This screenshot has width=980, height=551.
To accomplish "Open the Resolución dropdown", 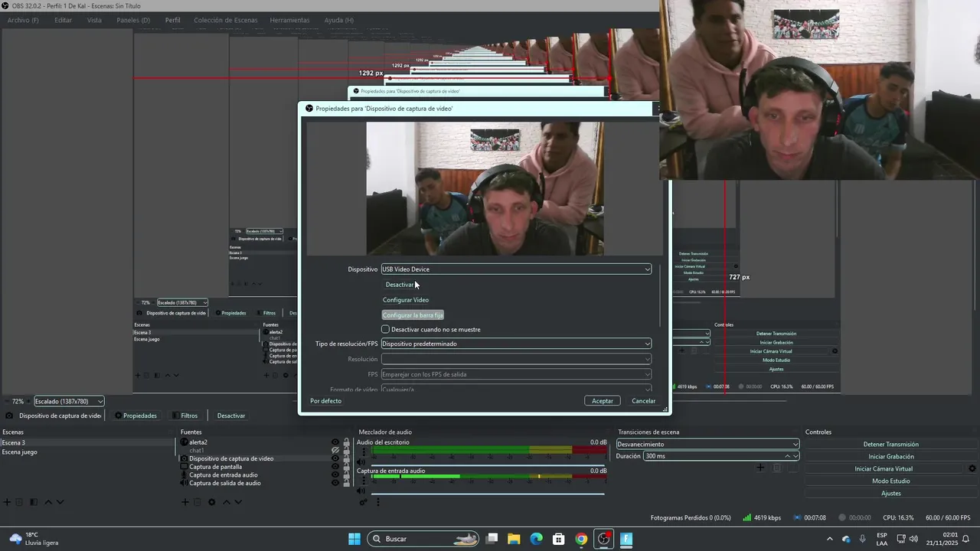I will (x=516, y=359).
